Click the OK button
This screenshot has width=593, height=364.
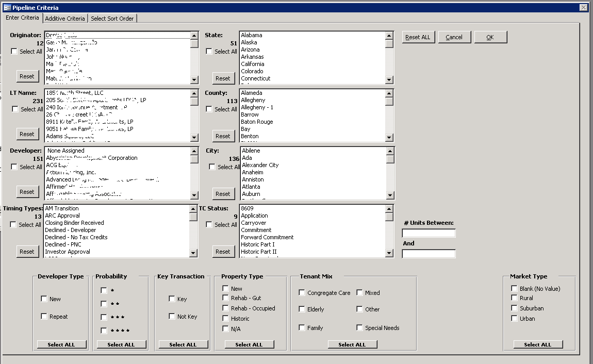490,37
